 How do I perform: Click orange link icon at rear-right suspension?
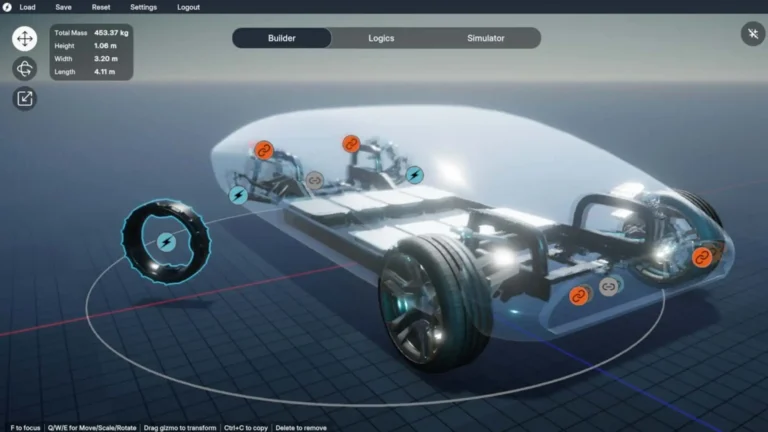(351, 144)
